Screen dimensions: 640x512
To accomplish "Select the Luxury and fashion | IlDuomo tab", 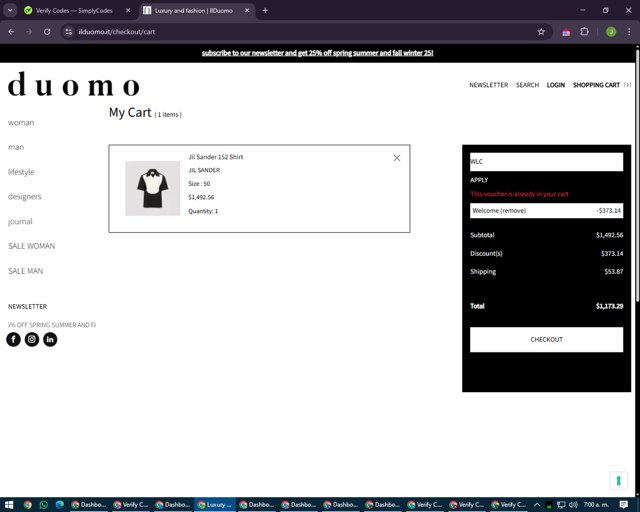I will click(x=193, y=11).
